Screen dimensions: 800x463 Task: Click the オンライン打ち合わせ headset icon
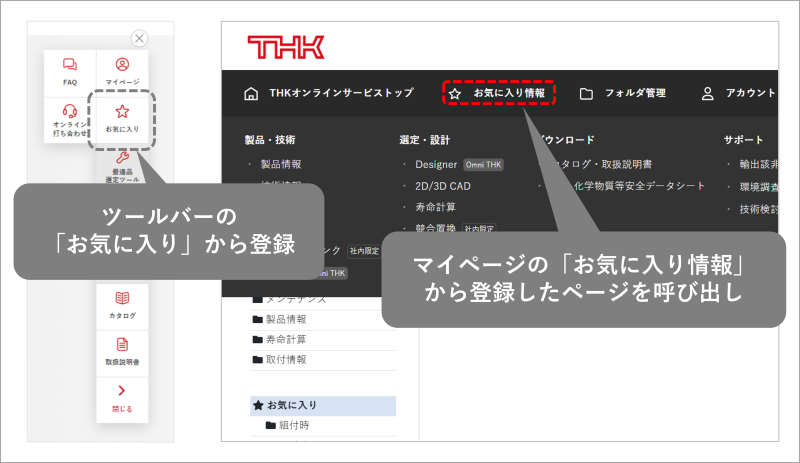coord(70,120)
